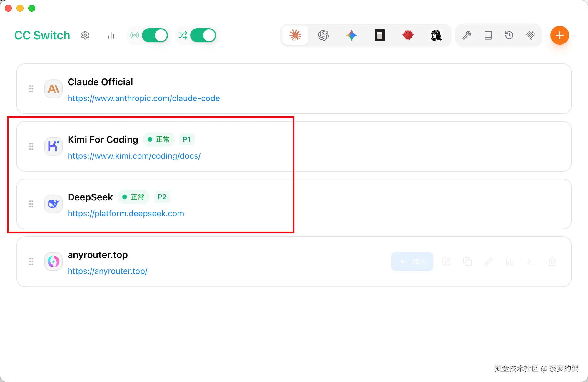The width and height of the screenshot is (588, 382).
Task: Click the 加入 button on anyrouter.top
Action: tap(412, 262)
